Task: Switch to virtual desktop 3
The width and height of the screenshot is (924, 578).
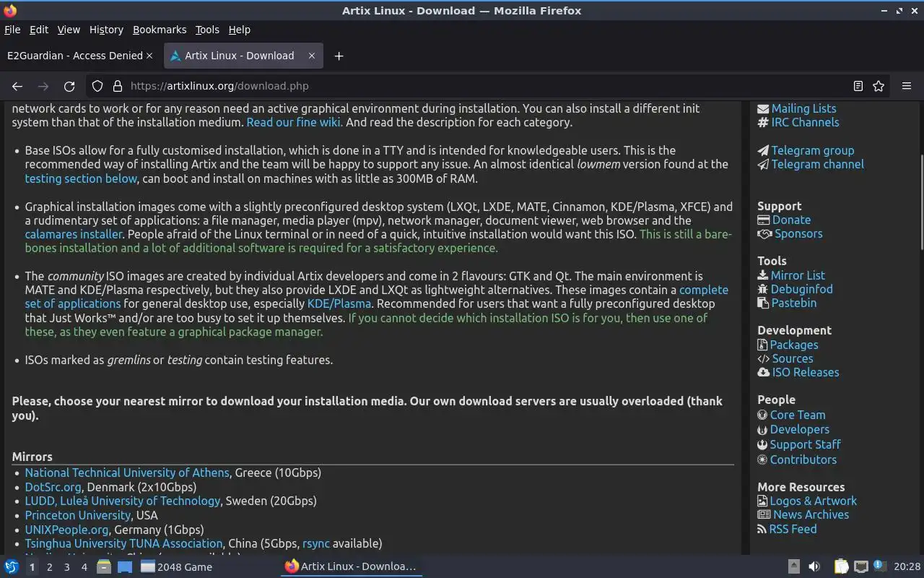Action: coord(66,567)
